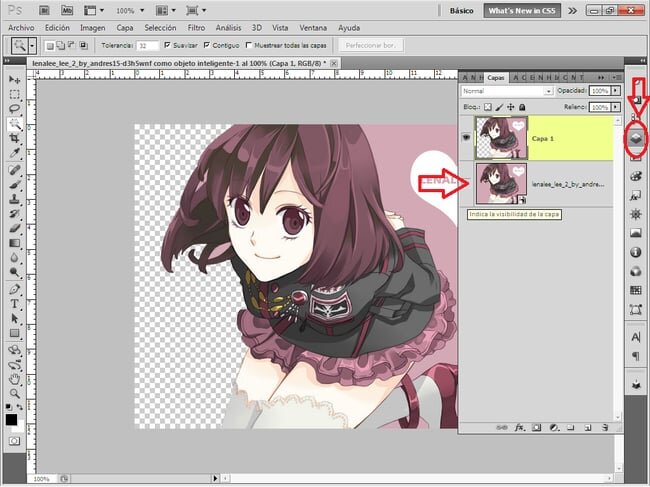Enable Muestrear todas las capas
The image size is (650, 487).
[x=249, y=45]
